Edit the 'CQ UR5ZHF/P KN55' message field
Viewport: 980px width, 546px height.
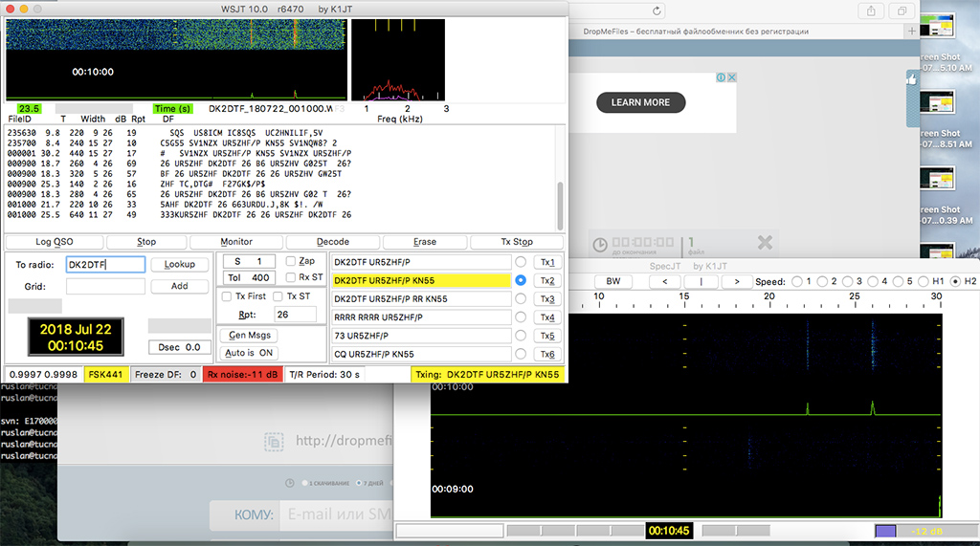421,354
